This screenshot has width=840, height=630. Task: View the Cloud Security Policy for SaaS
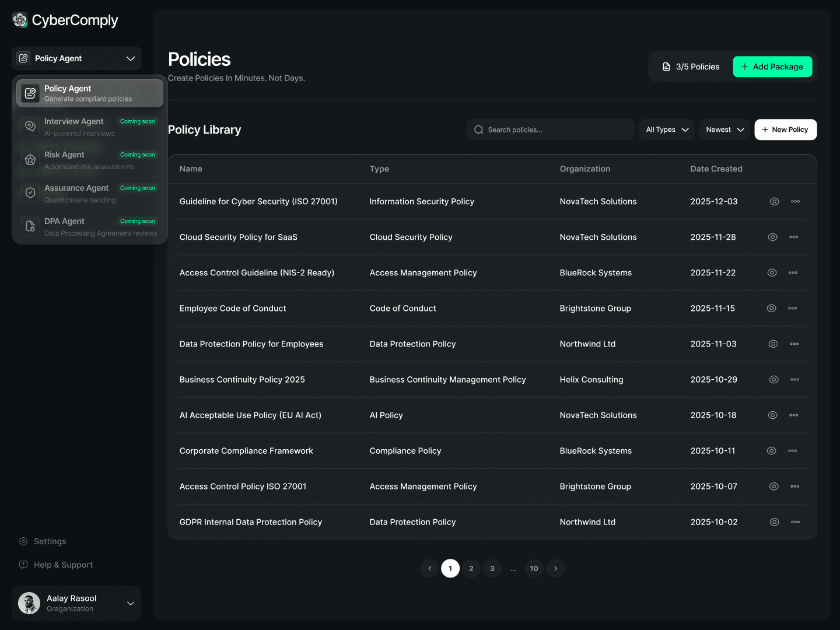point(773,237)
